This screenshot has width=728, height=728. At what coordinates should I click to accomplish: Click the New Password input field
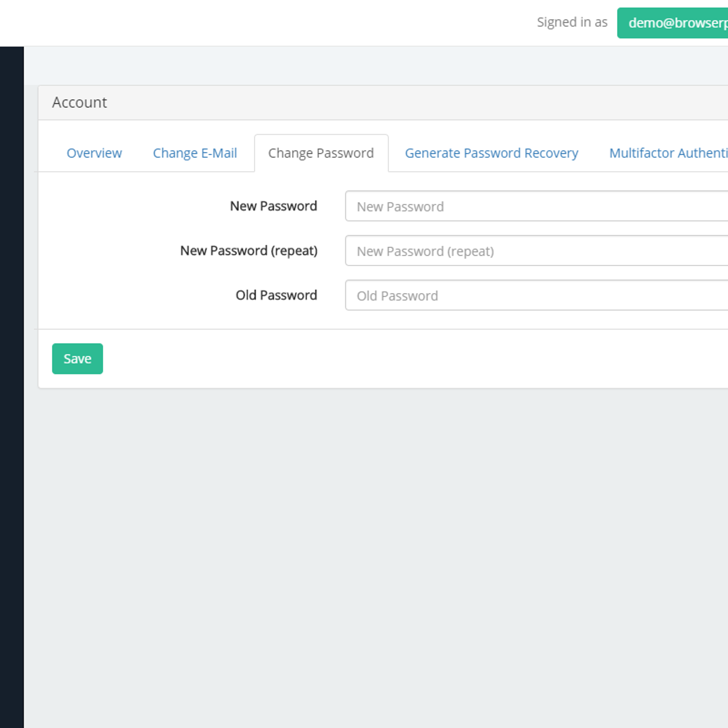pos(537,206)
